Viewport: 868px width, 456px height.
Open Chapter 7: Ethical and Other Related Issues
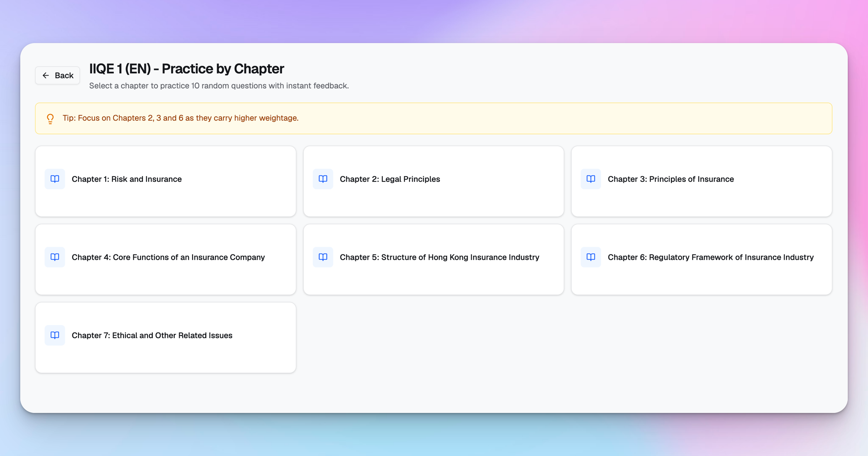pyautogui.click(x=152, y=335)
